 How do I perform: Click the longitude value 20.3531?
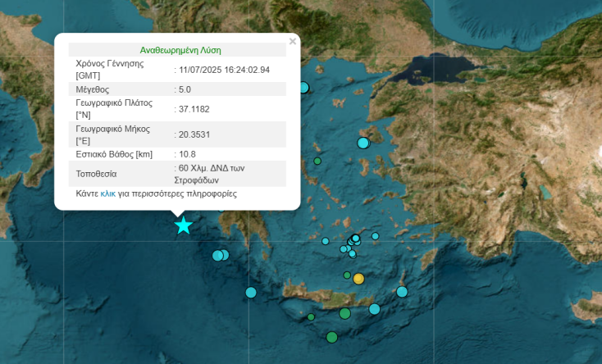[194, 134]
